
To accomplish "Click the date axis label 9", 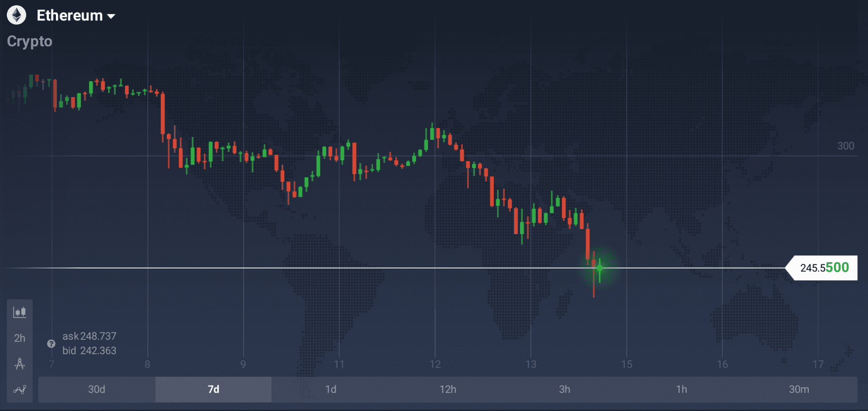I will 243,364.
